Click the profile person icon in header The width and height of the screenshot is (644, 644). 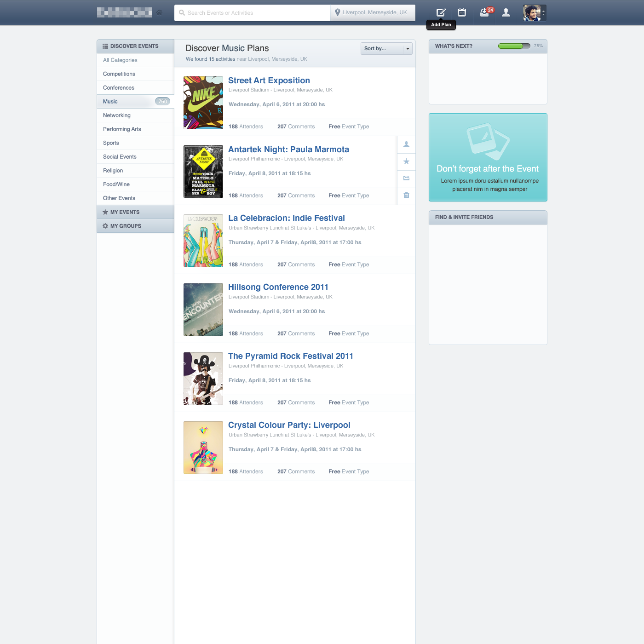(506, 12)
